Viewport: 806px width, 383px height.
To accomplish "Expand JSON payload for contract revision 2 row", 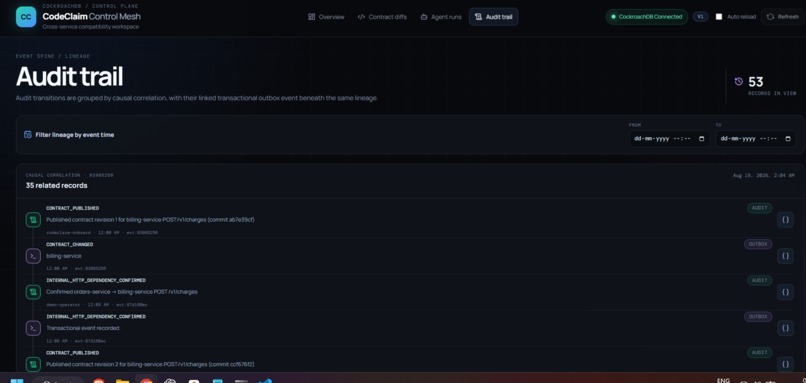I will coord(785,364).
